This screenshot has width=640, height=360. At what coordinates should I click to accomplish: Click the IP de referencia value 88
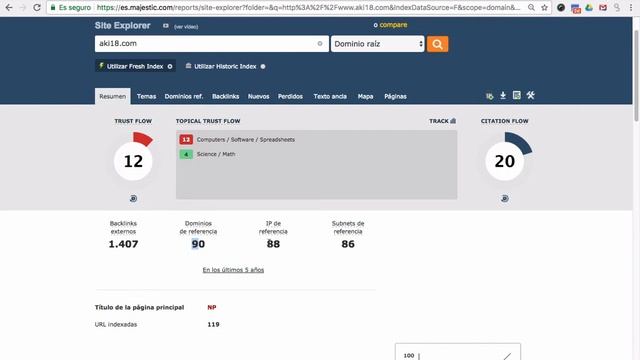[273, 244]
